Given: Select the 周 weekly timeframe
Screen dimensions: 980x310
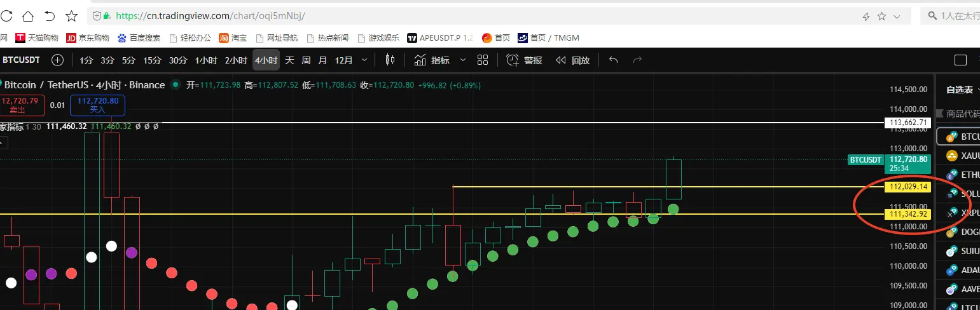Looking at the screenshot, I should pyautogui.click(x=306, y=60).
